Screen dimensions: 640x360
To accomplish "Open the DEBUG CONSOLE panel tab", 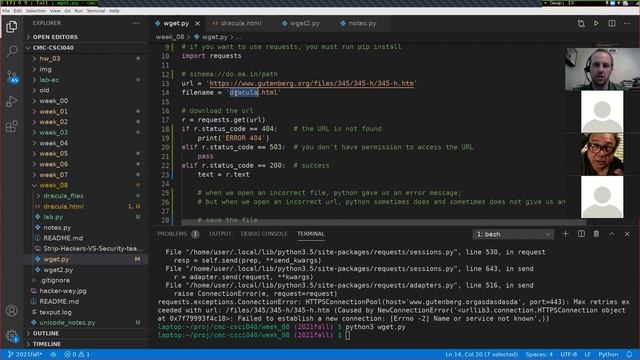I will [x=264, y=234].
